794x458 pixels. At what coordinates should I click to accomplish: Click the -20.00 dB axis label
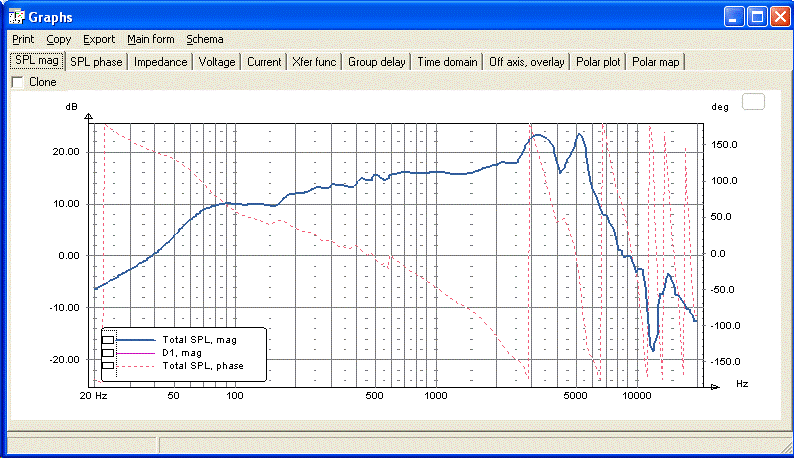point(64,360)
